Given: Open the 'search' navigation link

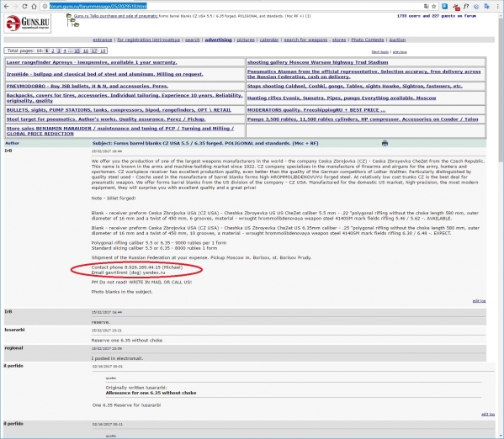Looking at the screenshot, I should click(x=192, y=40).
